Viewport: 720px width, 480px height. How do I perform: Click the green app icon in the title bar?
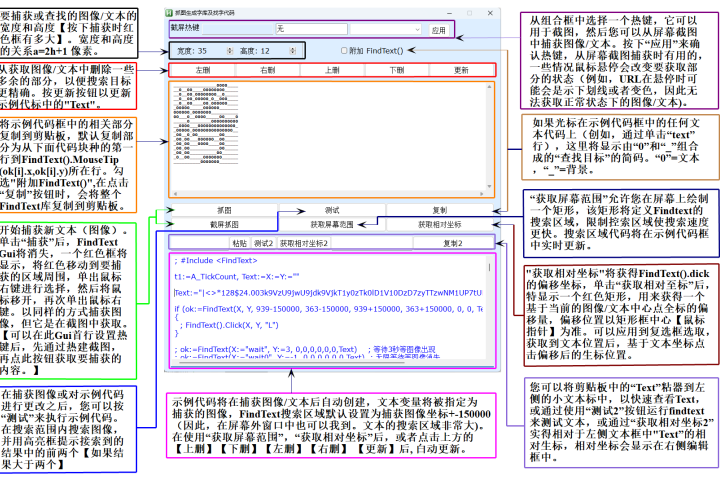(169, 13)
